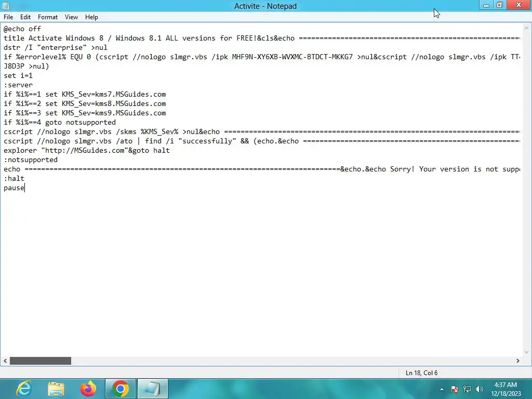
Task: Click 'kms8.MSGuides.com' in the script
Action: [130, 103]
